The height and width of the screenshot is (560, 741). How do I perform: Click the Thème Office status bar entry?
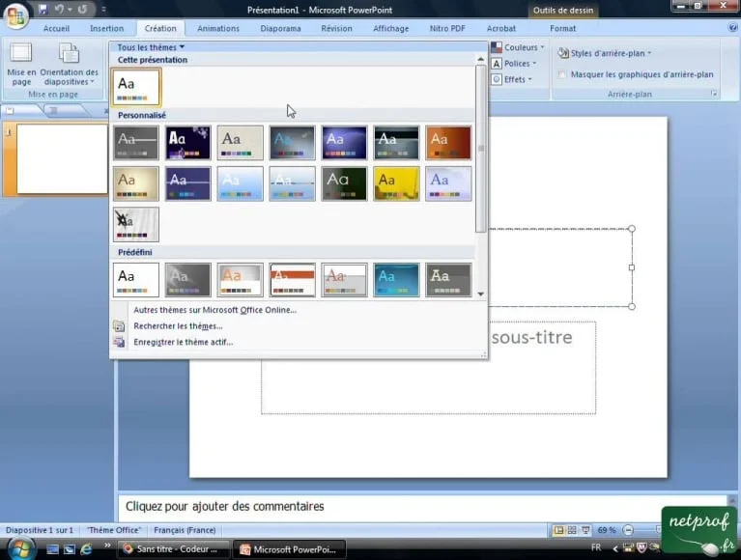click(114, 530)
